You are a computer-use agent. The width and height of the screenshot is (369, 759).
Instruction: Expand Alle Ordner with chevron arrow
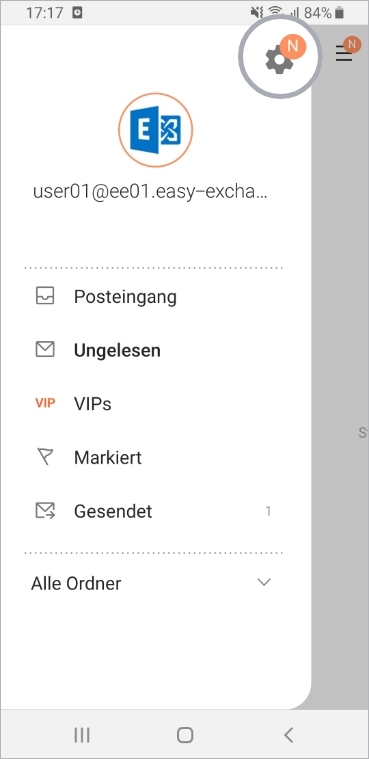click(x=264, y=582)
